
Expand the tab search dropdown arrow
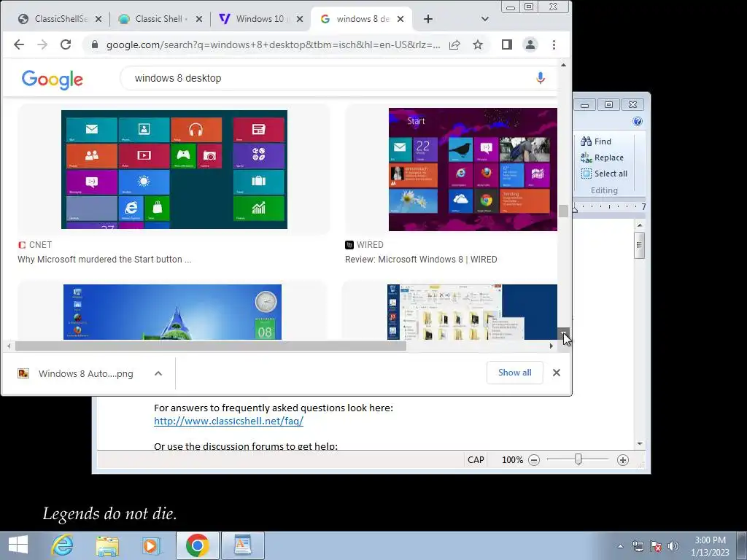tap(485, 19)
